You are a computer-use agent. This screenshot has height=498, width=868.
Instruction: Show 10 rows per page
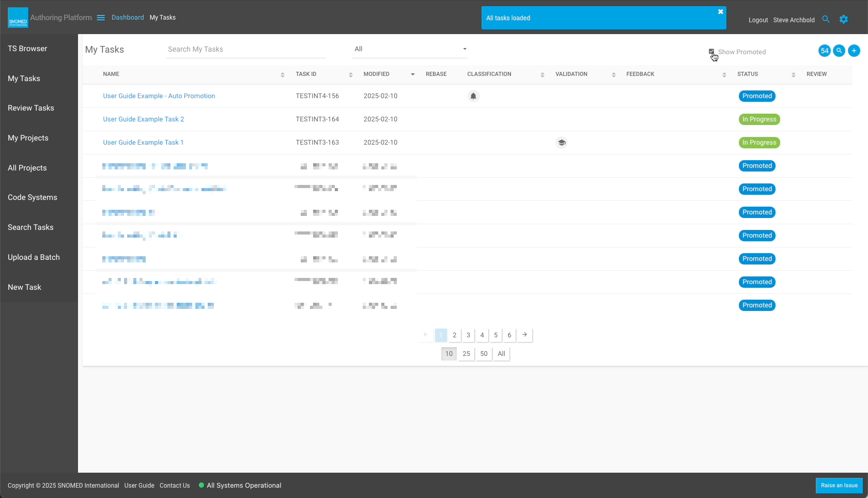pyautogui.click(x=449, y=354)
